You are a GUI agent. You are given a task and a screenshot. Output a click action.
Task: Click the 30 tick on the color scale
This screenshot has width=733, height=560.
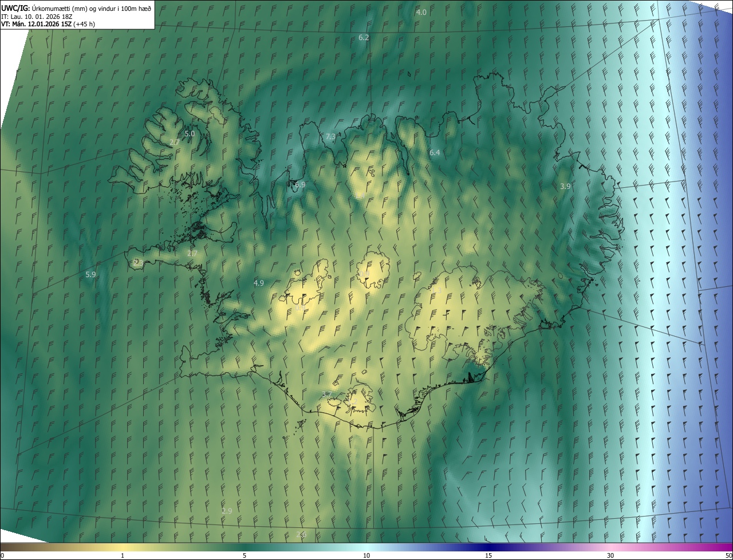(x=610, y=555)
